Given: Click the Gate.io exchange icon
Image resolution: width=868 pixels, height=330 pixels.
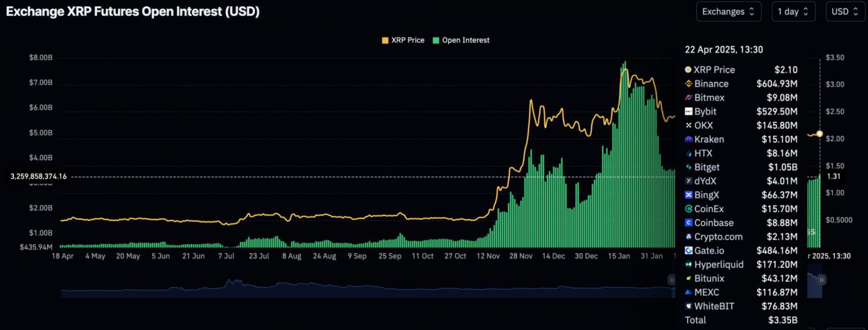Looking at the screenshot, I should pyautogui.click(x=688, y=250).
